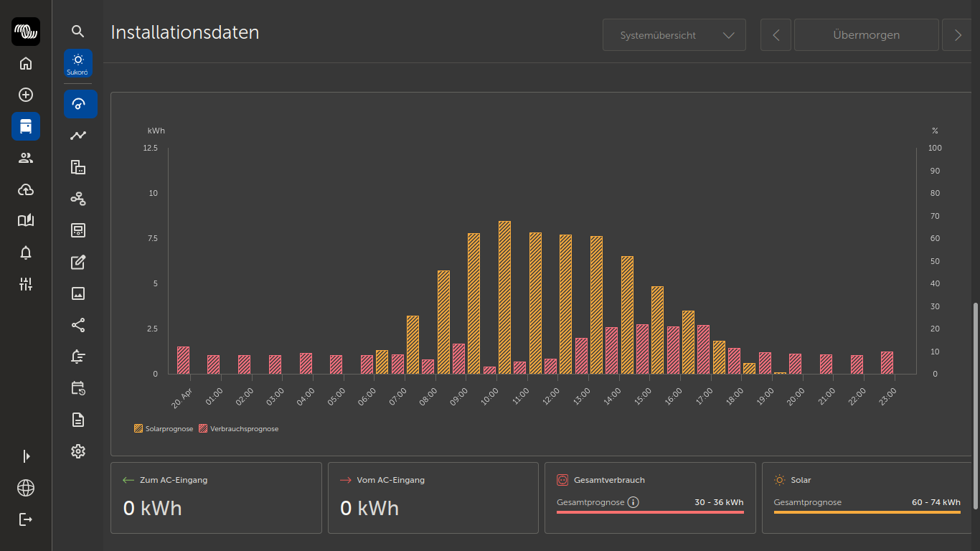Click the Übermorgen date button

coord(866,35)
